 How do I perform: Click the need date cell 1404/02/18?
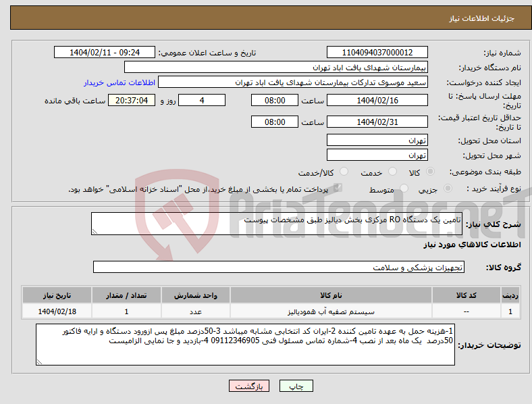click(x=57, y=311)
